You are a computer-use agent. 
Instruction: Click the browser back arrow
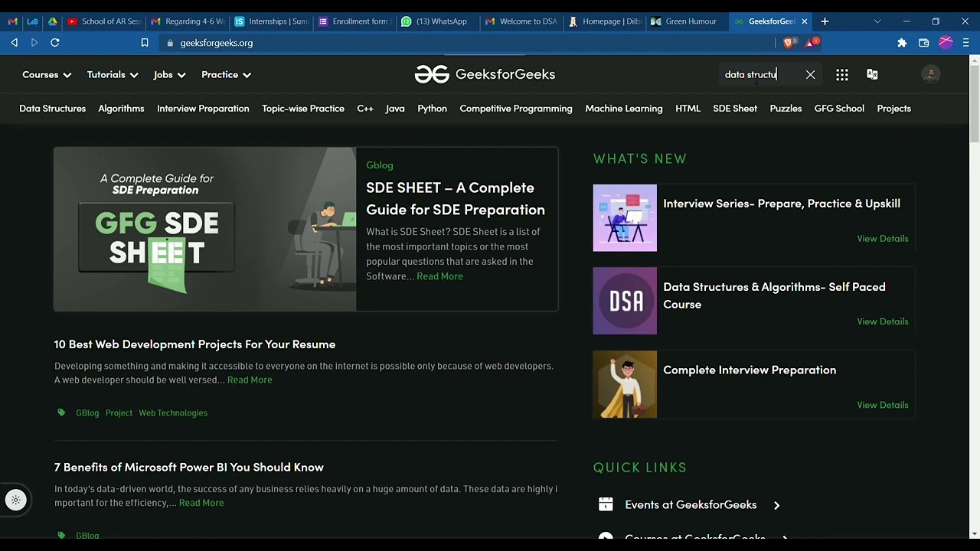14,43
